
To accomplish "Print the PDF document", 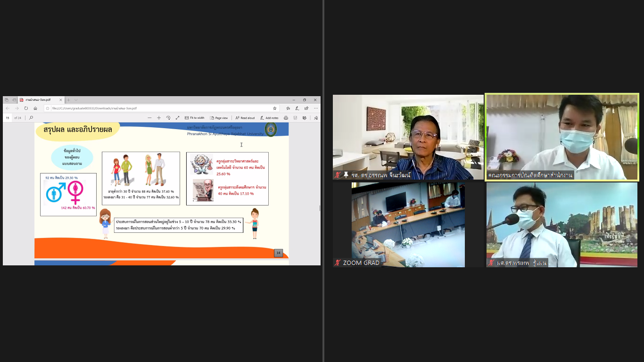I will click(286, 118).
